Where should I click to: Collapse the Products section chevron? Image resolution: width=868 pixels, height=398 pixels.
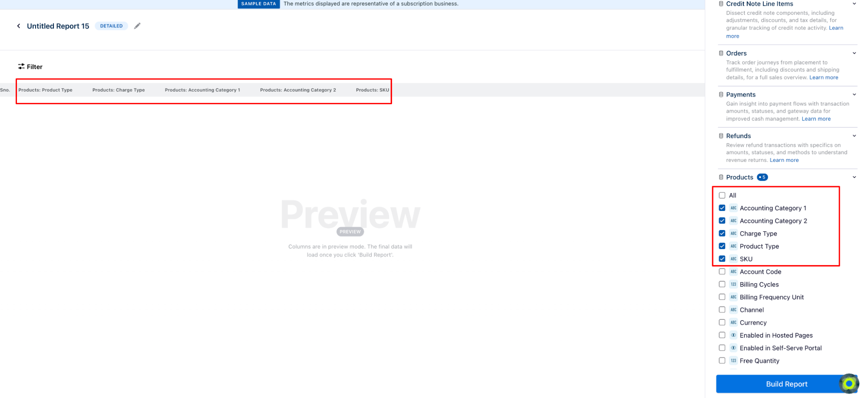tap(854, 177)
